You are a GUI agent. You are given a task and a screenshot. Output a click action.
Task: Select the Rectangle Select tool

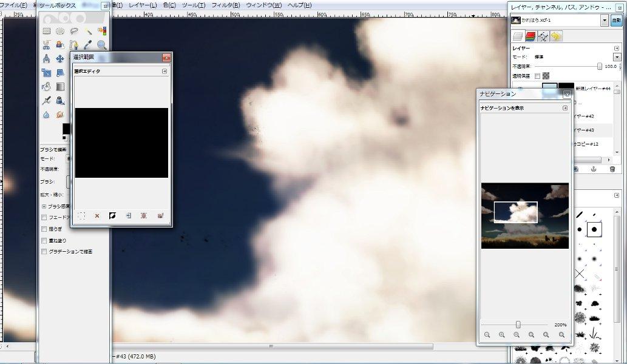pyautogui.click(x=46, y=31)
